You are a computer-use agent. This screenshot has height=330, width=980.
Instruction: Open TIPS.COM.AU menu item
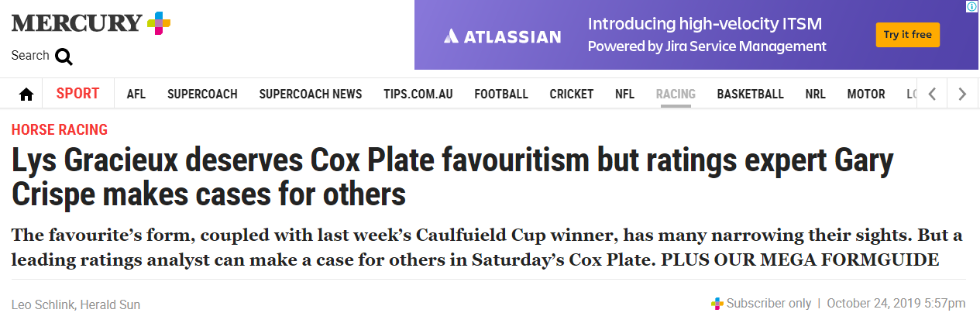click(418, 95)
